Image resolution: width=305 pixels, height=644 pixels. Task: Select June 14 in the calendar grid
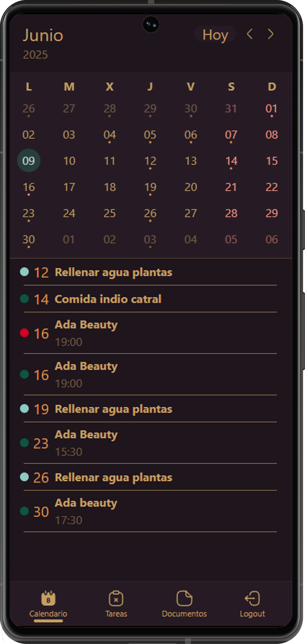(231, 161)
